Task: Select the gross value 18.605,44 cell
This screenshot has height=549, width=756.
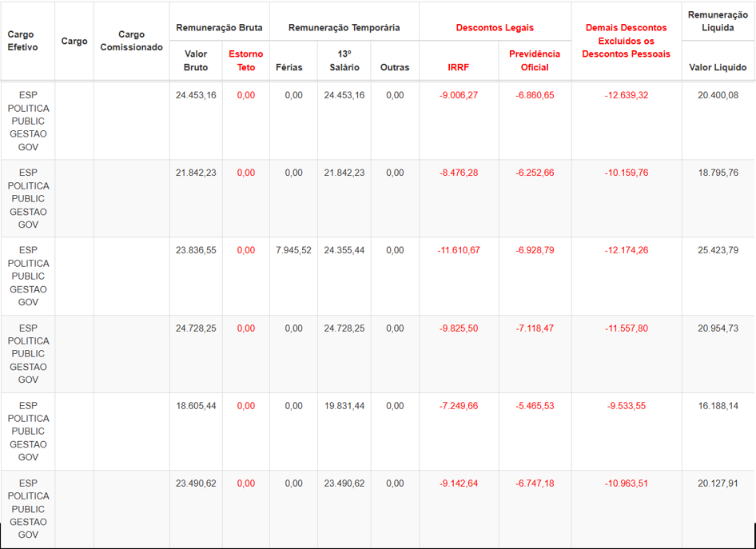Action: (196, 405)
